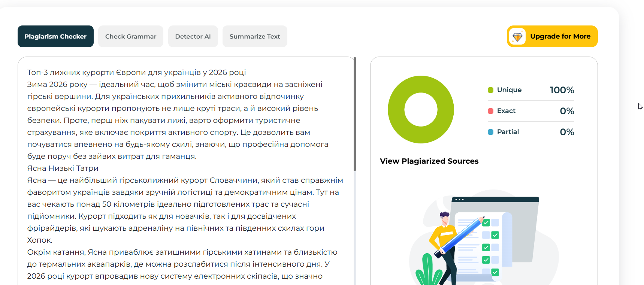This screenshot has width=644, height=285.
Task: Click the Partial 0% score value
Action: 567,132
